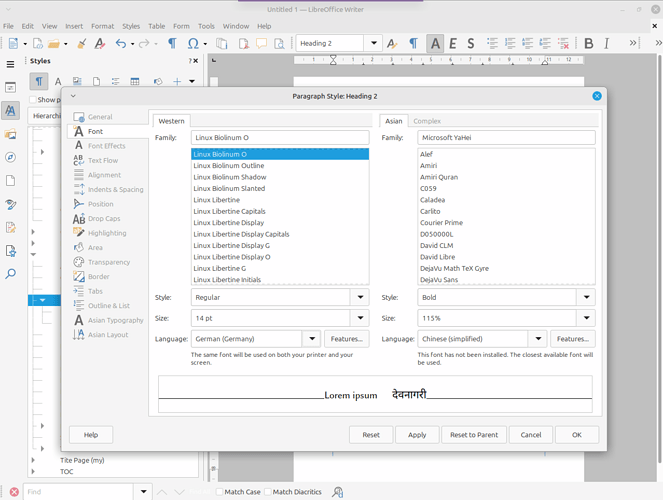Toggle the Show previews checkbox in Styles panel

[33, 100]
